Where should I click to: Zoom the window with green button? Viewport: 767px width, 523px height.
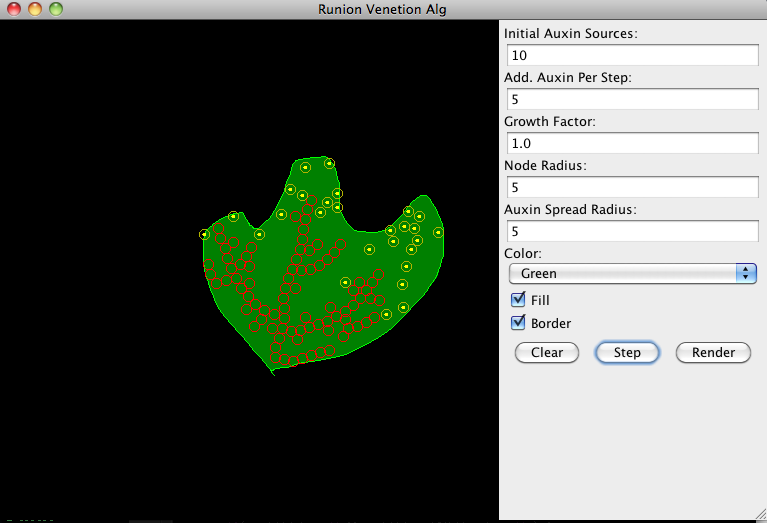pos(56,9)
